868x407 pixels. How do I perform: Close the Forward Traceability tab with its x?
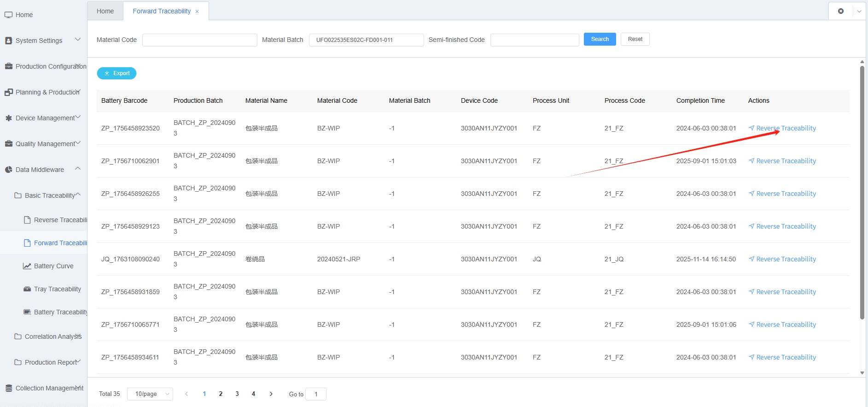click(x=197, y=12)
